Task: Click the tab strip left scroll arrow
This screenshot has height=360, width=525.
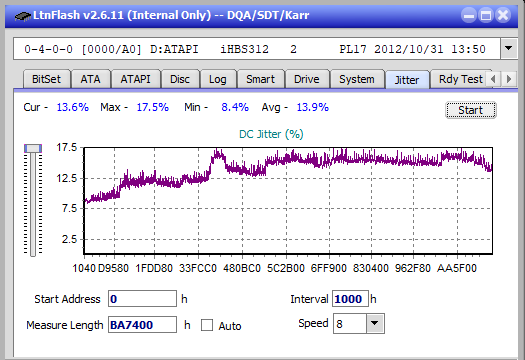Action: click(x=493, y=79)
